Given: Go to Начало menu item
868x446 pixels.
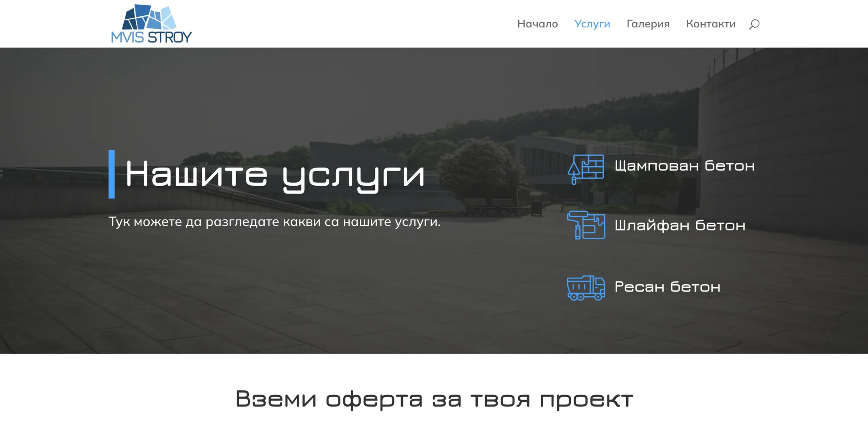Looking at the screenshot, I should tap(537, 24).
